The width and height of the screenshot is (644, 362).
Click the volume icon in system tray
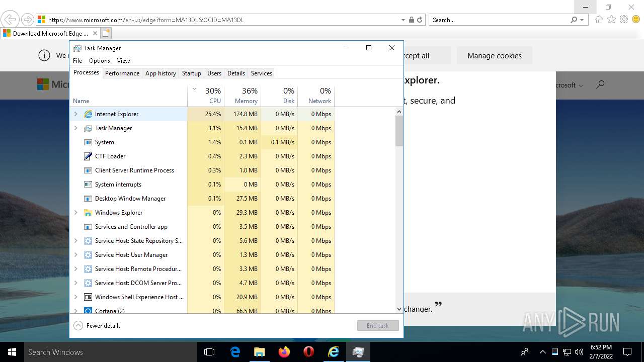579,352
